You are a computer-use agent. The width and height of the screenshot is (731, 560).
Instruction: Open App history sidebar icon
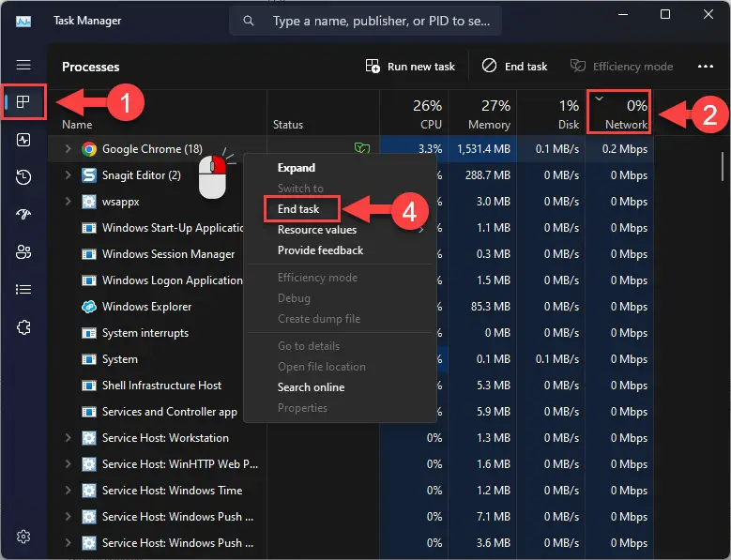pyautogui.click(x=23, y=177)
